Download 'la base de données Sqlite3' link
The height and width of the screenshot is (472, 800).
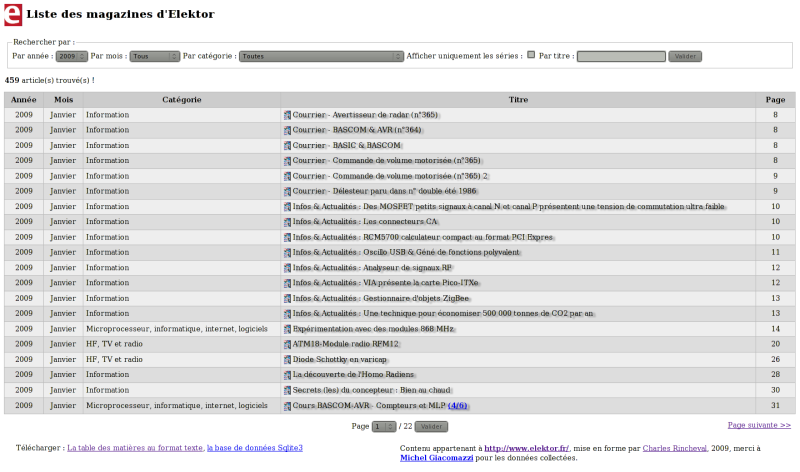255,448
